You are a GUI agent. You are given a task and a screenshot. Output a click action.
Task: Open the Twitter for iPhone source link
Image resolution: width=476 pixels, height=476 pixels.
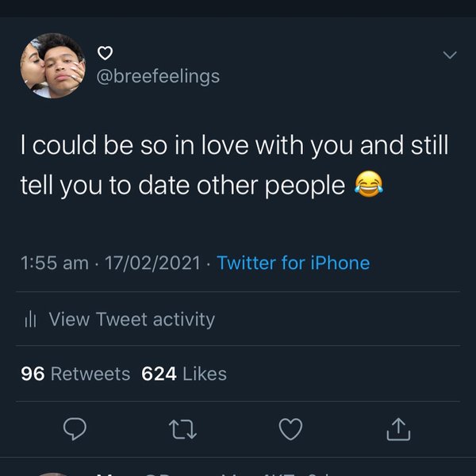pyautogui.click(x=293, y=263)
